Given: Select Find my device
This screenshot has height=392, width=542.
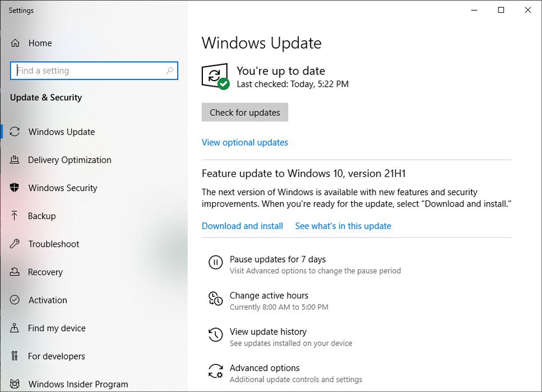Looking at the screenshot, I should (x=57, y=328).
